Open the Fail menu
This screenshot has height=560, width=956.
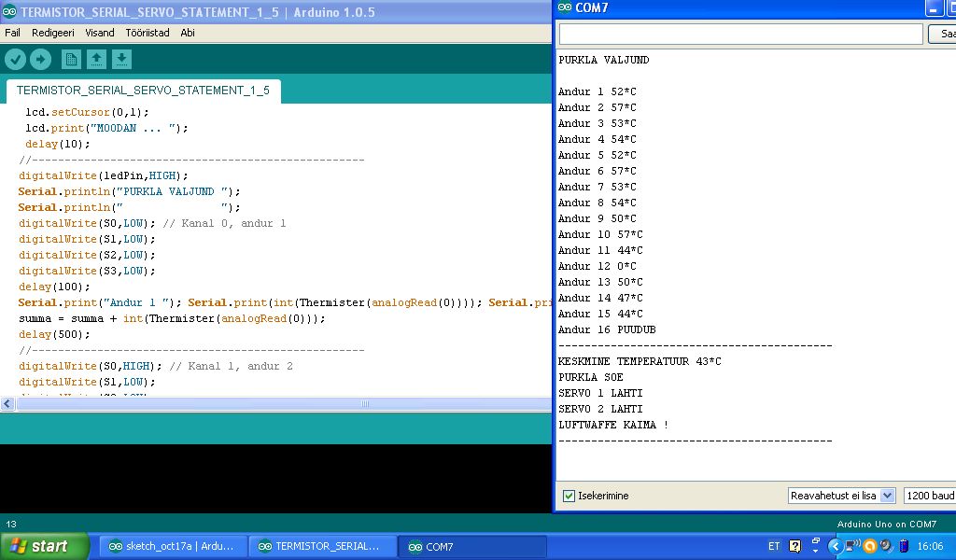click(12, 32)
